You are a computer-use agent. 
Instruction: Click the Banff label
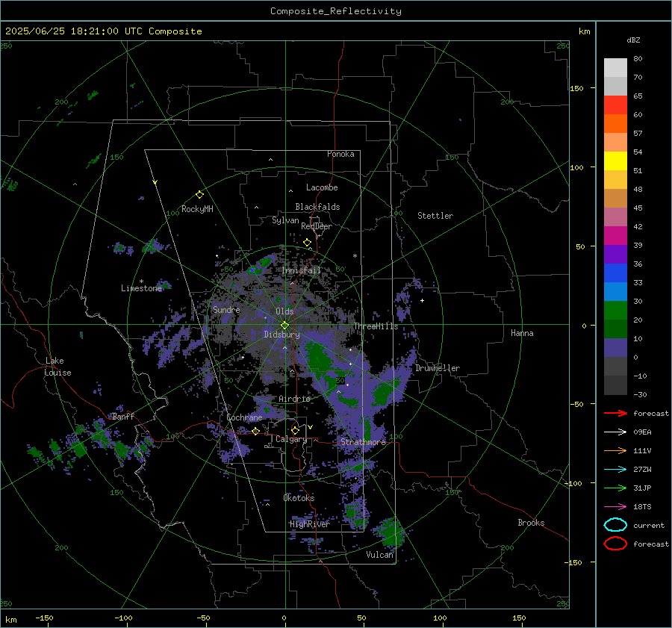(x=123, y=417)
